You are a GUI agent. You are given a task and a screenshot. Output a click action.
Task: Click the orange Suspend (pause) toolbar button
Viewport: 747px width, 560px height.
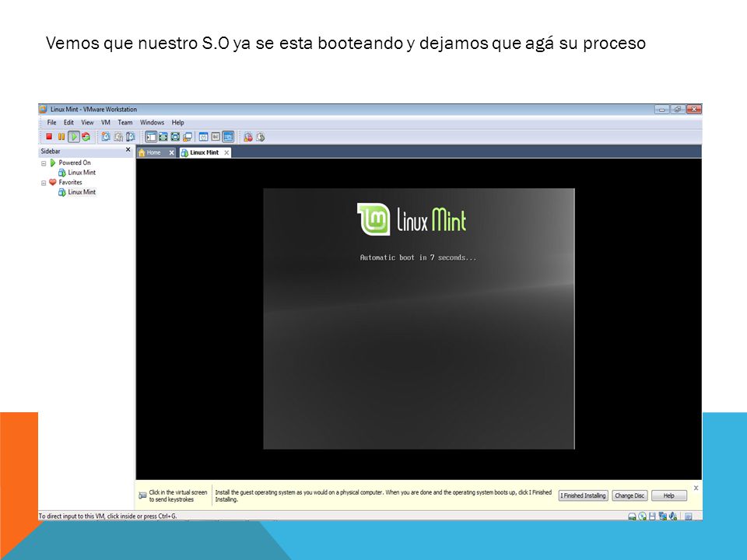[61, 137]
